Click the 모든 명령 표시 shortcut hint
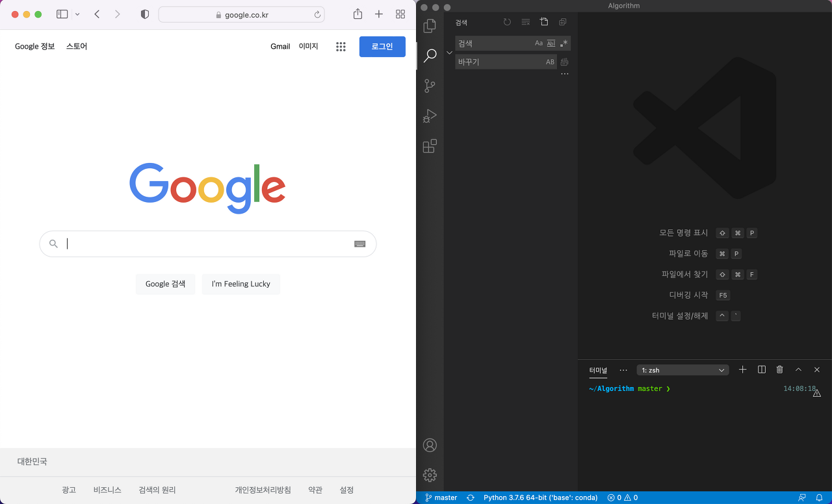 tap(684, 233)
